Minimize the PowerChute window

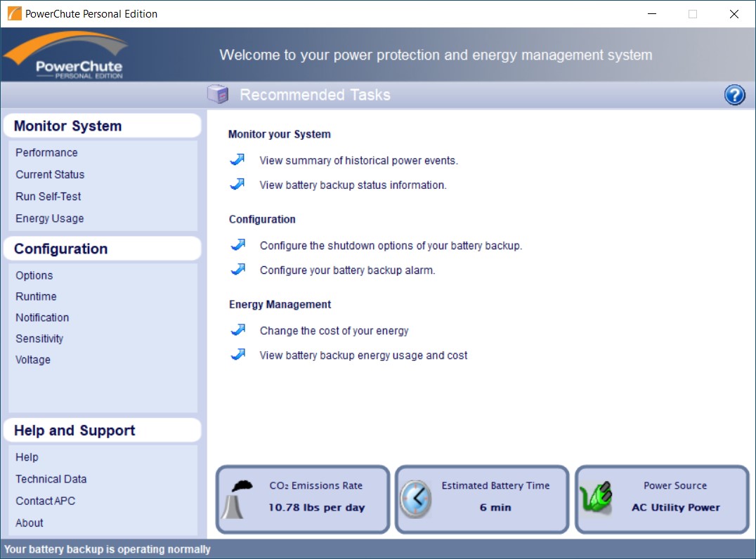652,14
